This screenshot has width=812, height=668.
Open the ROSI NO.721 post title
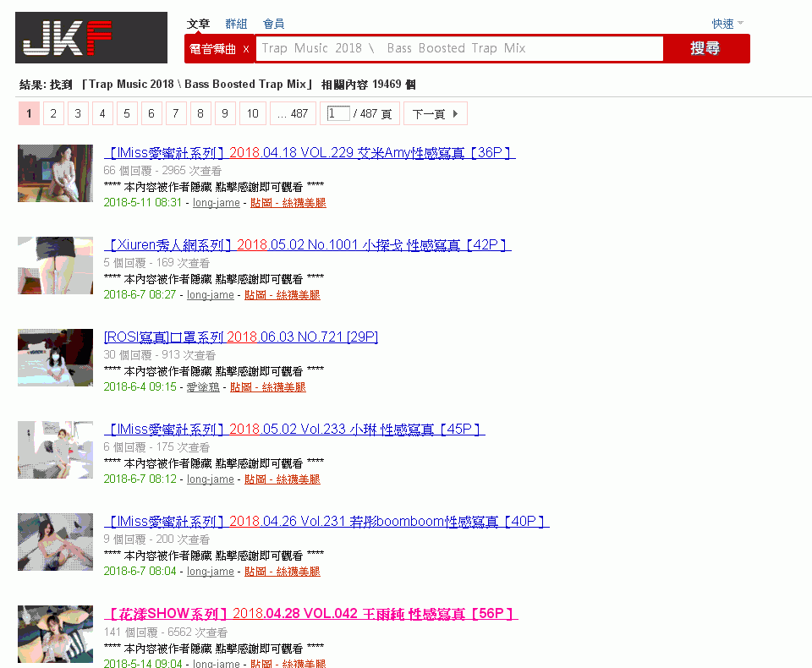(x=241, y=337)
